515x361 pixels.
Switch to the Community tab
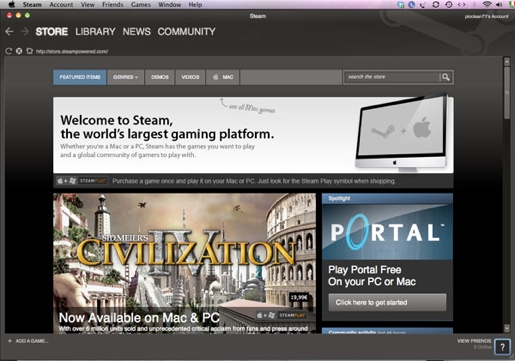186,32
